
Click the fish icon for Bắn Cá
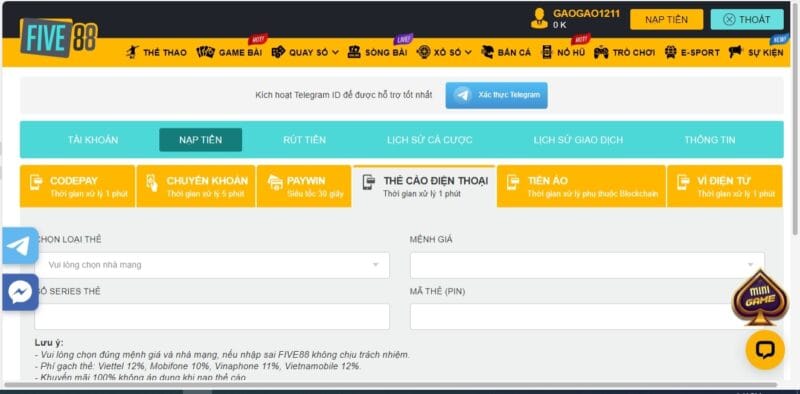488,52
